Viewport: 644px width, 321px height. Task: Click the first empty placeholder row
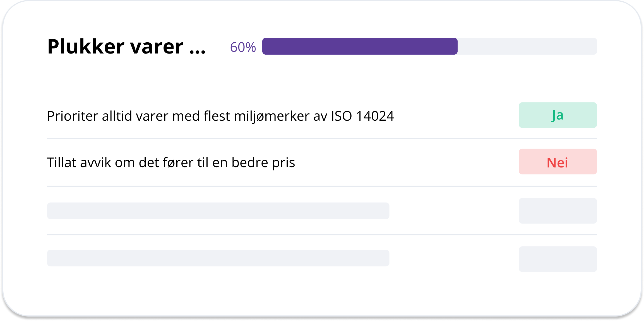coord(218,211)
